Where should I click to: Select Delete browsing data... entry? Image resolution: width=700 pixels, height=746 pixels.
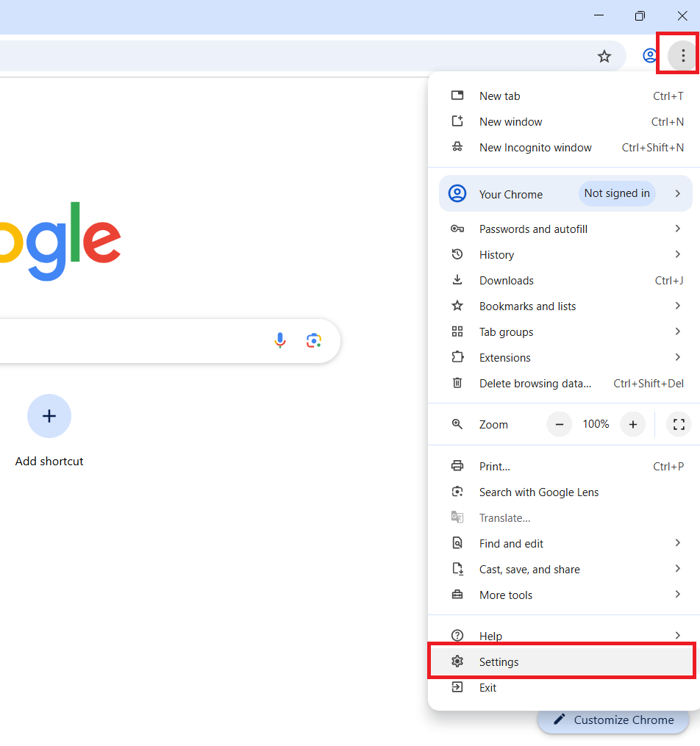pyautogui.click(x=565, y=383)
